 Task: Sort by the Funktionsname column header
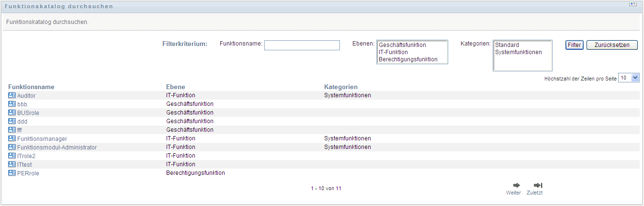31,87
